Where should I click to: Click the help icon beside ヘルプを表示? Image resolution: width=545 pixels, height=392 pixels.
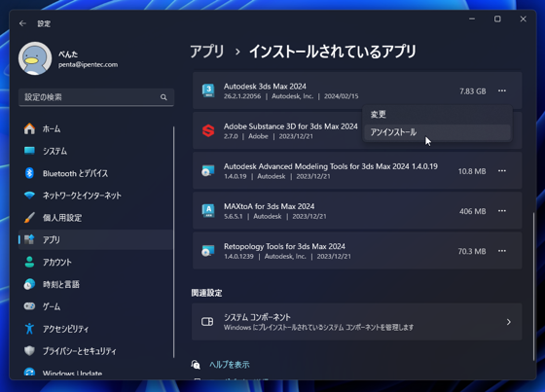196,365
